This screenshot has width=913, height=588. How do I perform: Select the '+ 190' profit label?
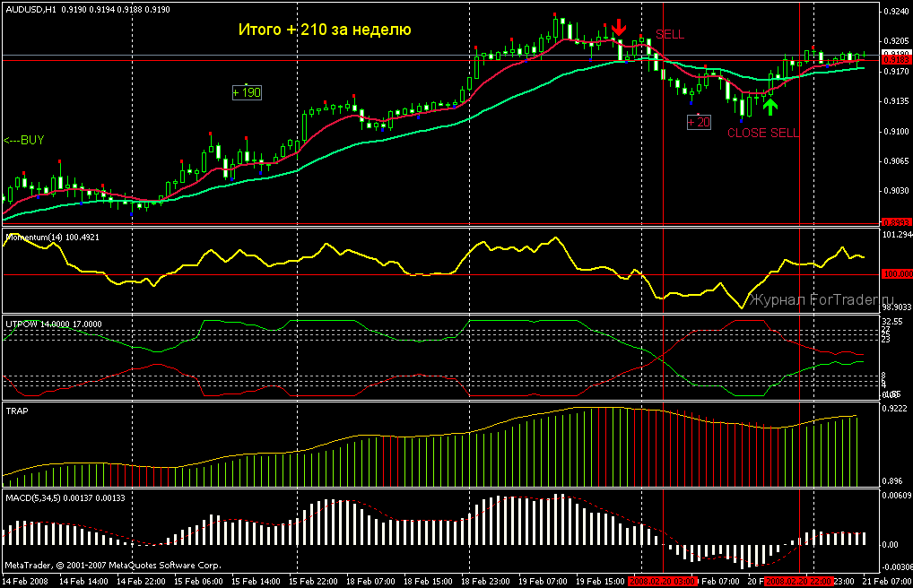coord(247,92)
